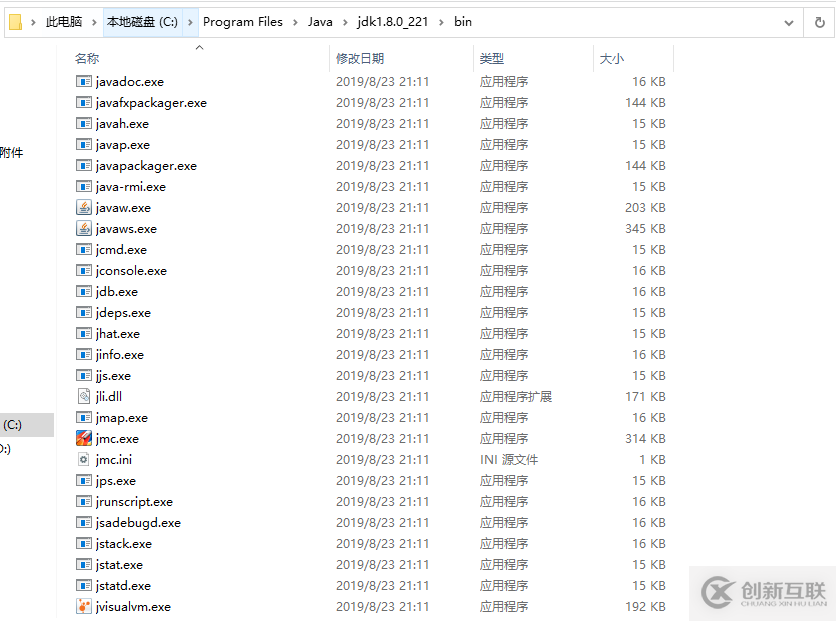The height and width of the screenshot is (621, 836).
Task: Click the bin breadcrumb segment
Action: click(x=463, y=22)
